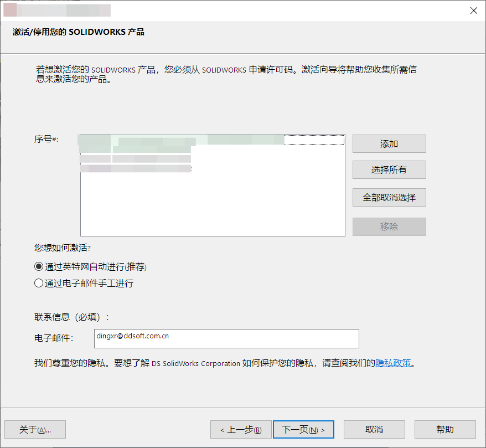This screenshot has height=448, width=486.
Task: Select the first serial number row in list
Action: point(213,140)
